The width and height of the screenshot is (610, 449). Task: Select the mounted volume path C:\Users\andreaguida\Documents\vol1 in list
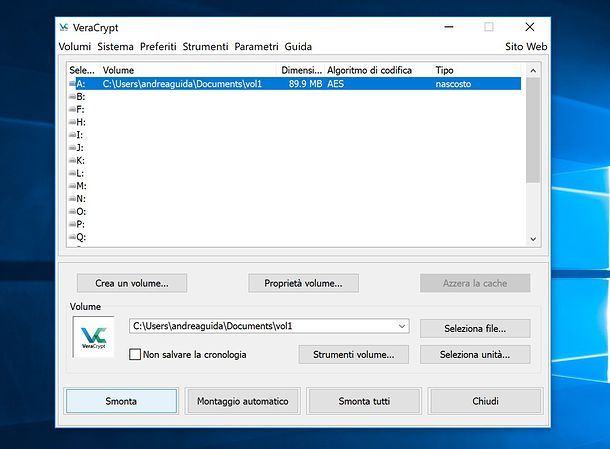coord(182,84)
